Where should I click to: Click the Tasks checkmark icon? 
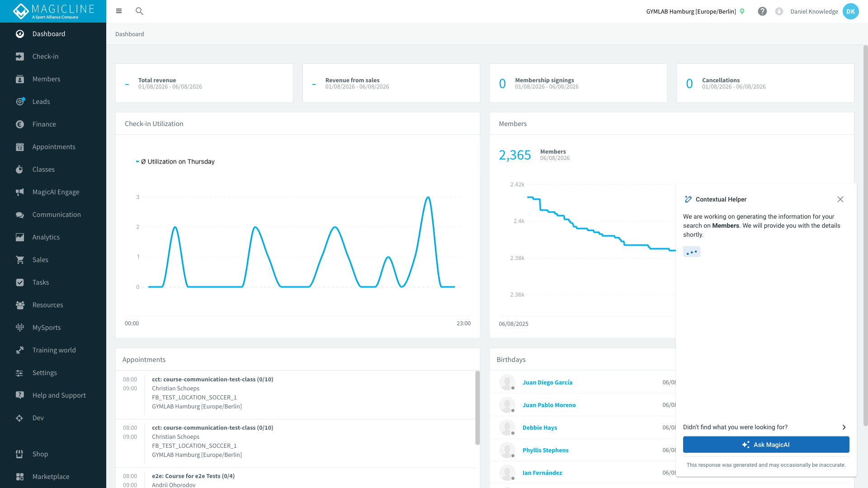coord(20,282)
